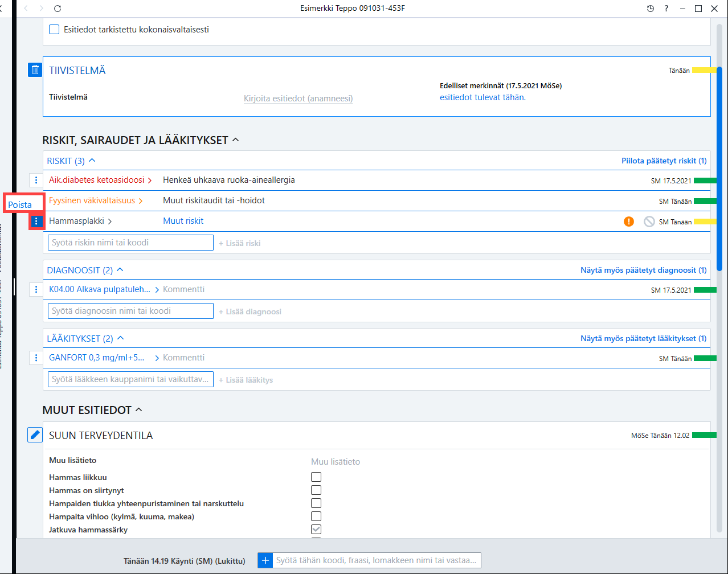Click the reload icon in top bar

[x=58, y=9]
